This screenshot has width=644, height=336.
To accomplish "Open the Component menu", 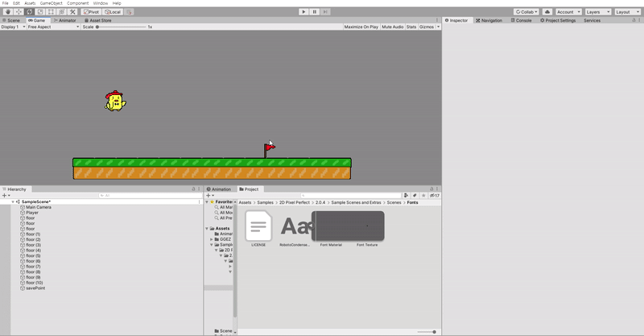I will click(x=77, y=3).
